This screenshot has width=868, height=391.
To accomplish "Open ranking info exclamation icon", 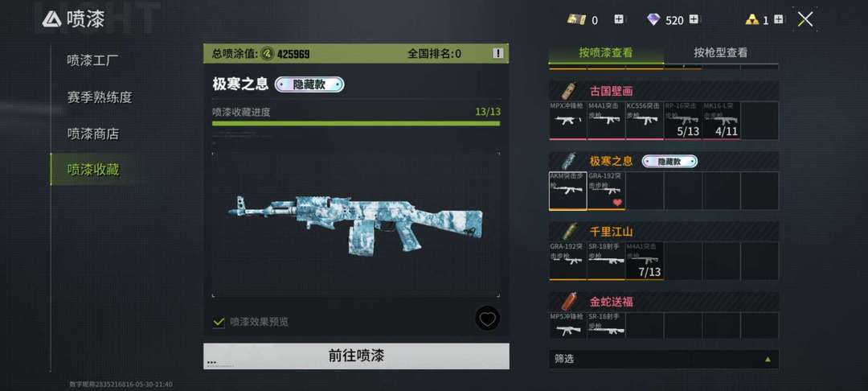I will click(498, 53).
